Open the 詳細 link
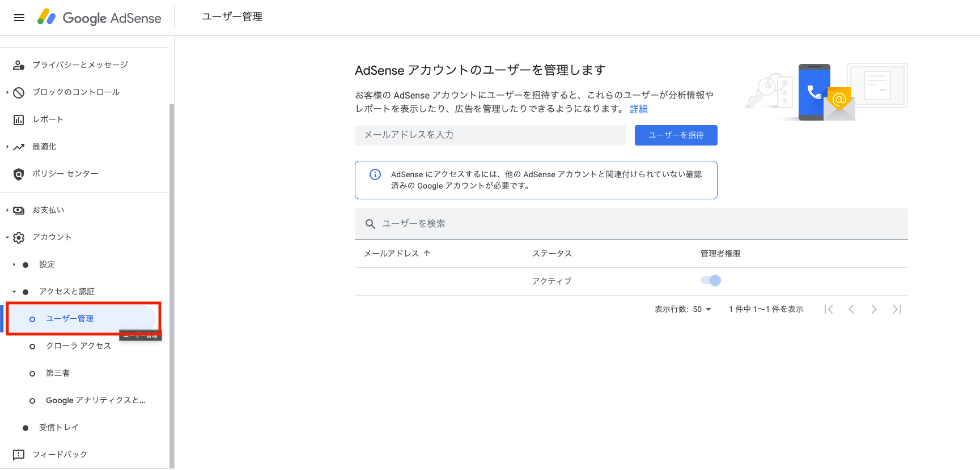The width and height of the screenshot is (980, 470). click(x=639, y=109)
